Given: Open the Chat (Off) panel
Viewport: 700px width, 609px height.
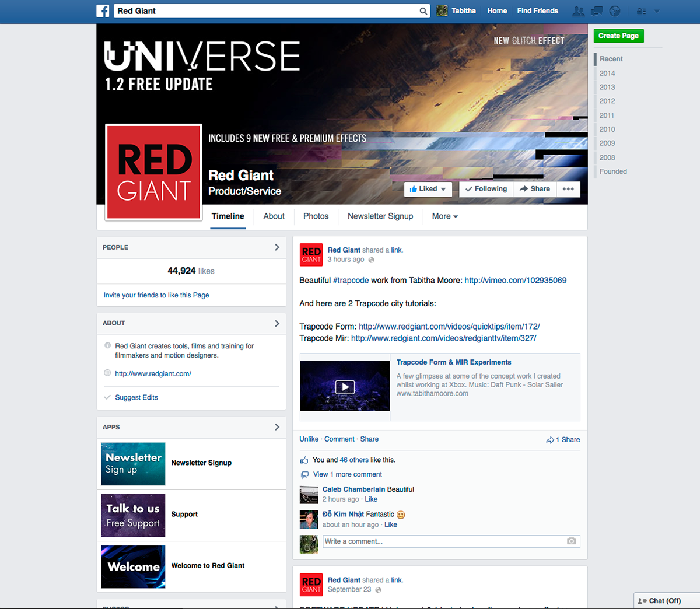Looking at the screenshot, I should coord(667,601).
